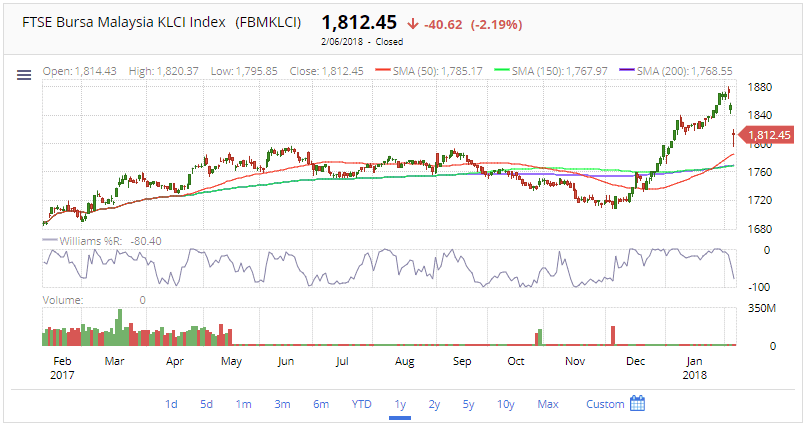Click the FBMKLCI ticker symbol
The width and height of the screenshot is (807, 428).
tap(268, 23)
